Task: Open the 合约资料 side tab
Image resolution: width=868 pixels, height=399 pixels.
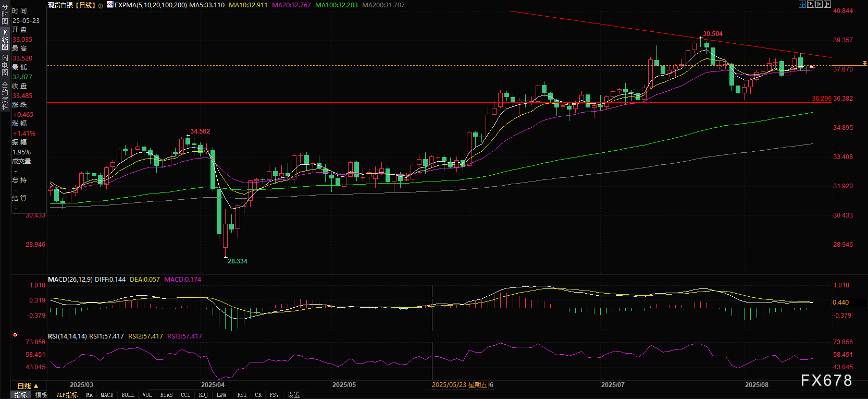Action: click(5, 96)
